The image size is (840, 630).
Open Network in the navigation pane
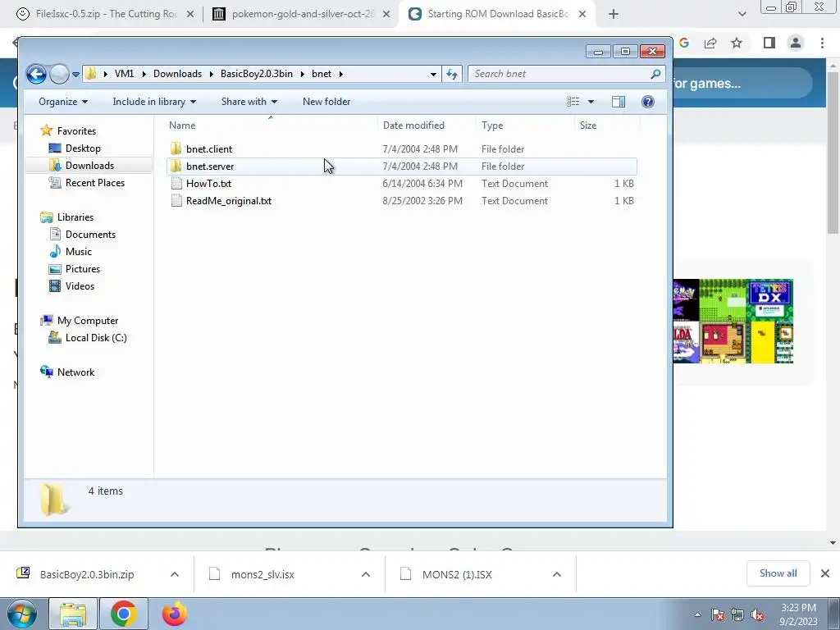[75, 372]
